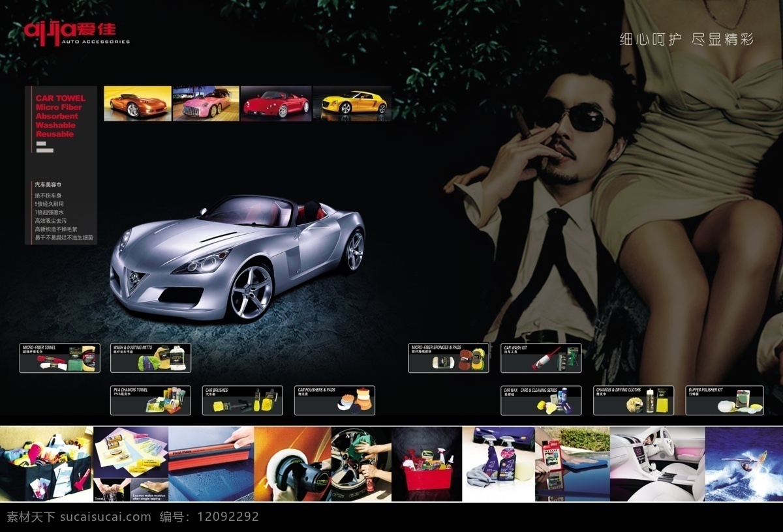The width and height of the screenshot is (783, 532).
Task: Select the red convertible thumbnail
Action: [276, 103]
